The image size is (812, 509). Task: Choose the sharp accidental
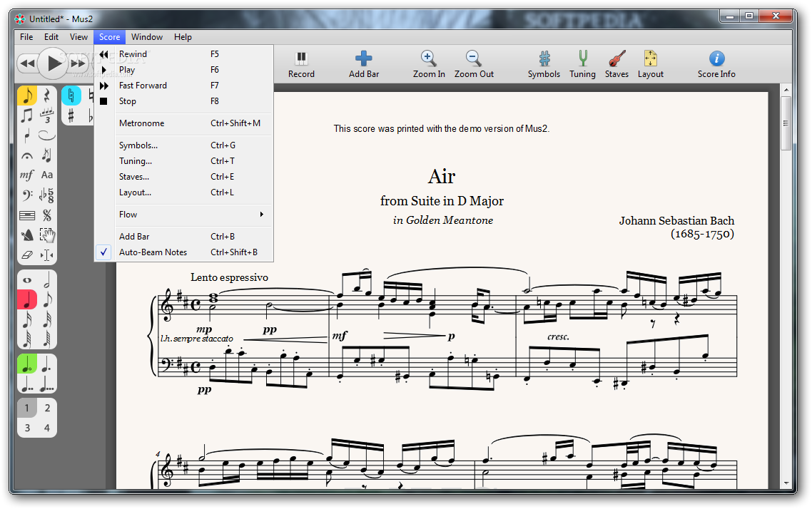point(71,115)
